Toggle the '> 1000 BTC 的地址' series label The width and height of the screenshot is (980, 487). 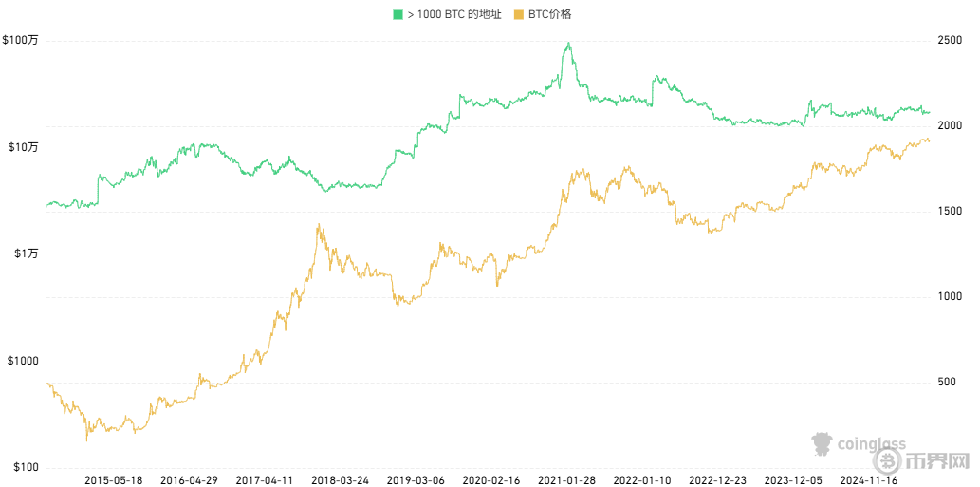454,14
